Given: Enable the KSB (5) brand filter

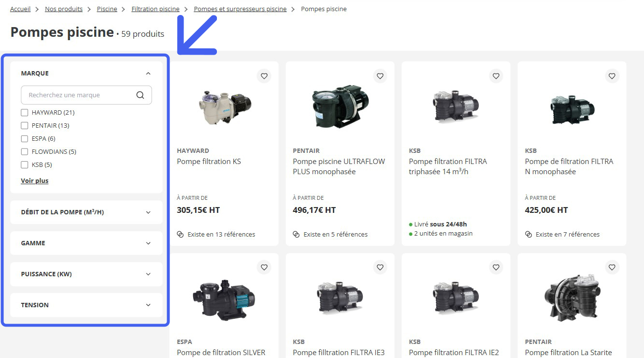Looking at the screenshot, I should (25, 165).
